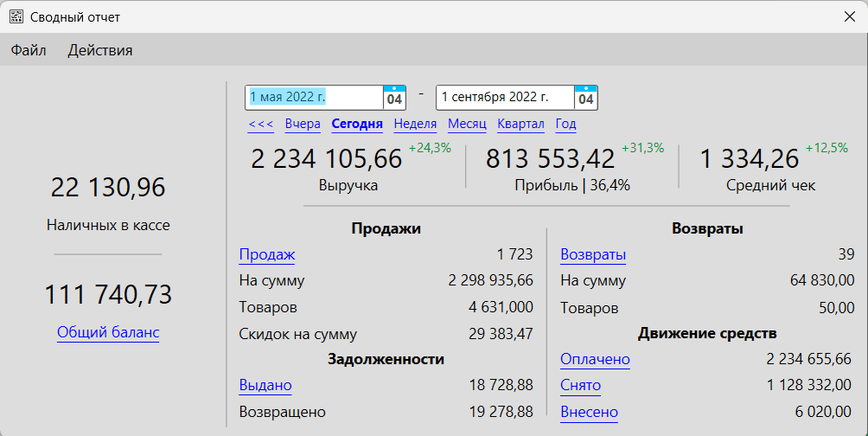Select the Вчера period link
The height and width of the screenshot is (436, 868).
point(303,124)
